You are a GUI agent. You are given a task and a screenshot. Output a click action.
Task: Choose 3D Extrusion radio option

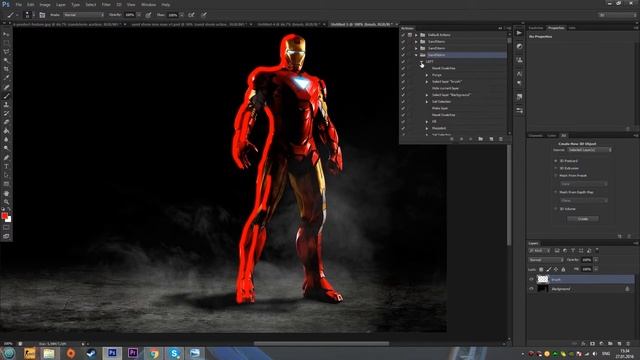click(556, 168)
